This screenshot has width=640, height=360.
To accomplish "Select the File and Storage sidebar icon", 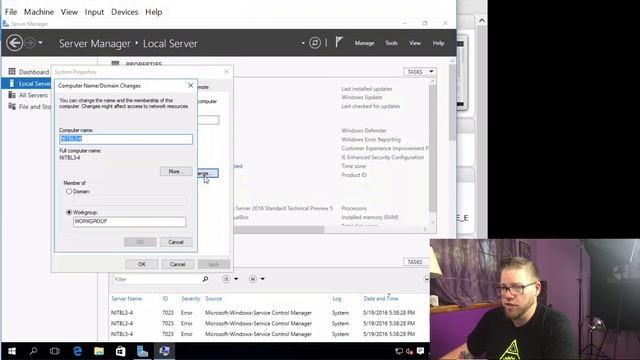I will [x=12, y=107].
